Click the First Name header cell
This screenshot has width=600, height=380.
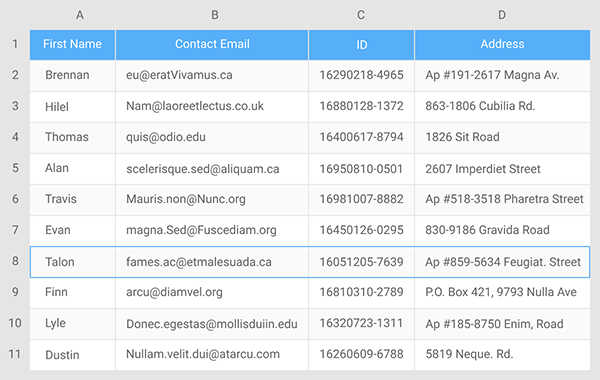(72, 44)
